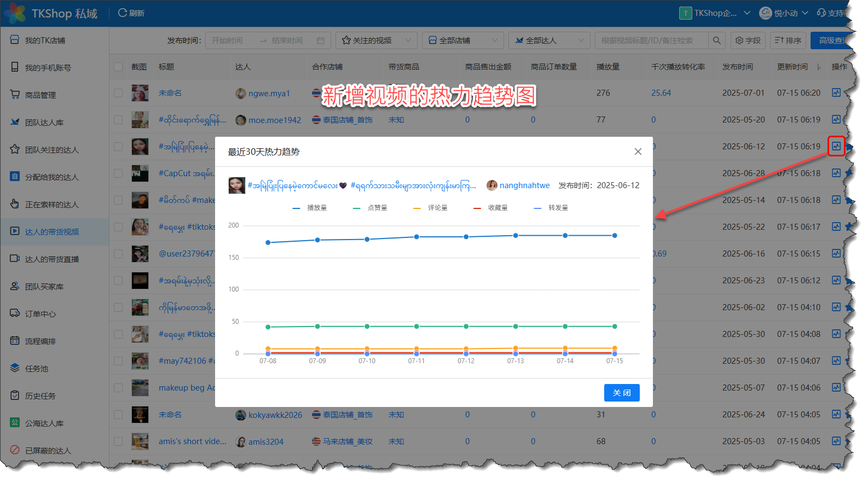The height and width of the screenshot is (483, 868).
Task: Focus the video title/ID search input
Action: pyautogui.click(x=651, y=40)
